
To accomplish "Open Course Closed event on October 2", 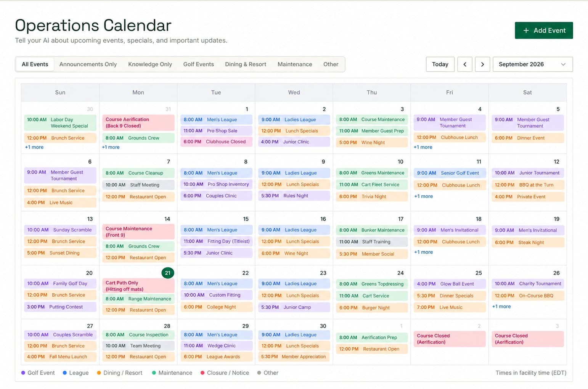I will coord(450,339).
